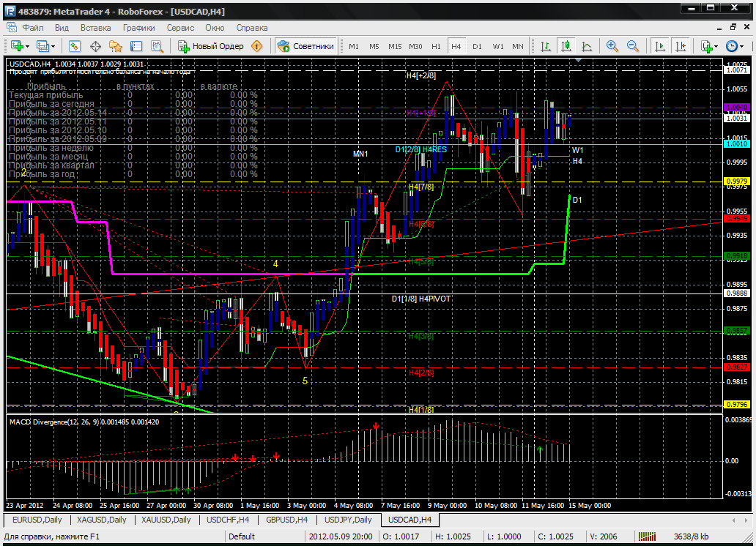
Task: Expand the indicators dropdown arrow
Action: click(x=716, y=47)
